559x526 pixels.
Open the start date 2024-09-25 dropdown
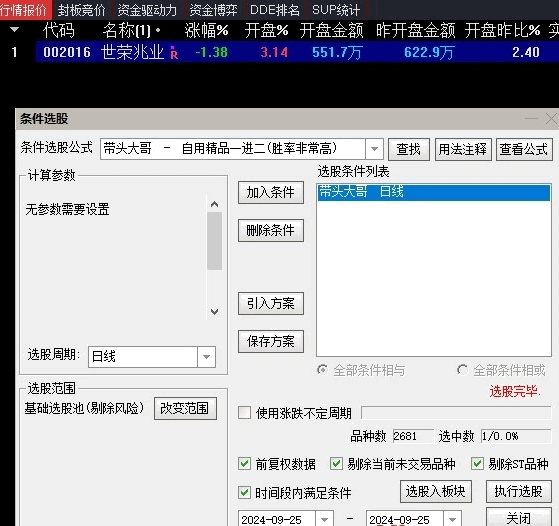(324, 519)
